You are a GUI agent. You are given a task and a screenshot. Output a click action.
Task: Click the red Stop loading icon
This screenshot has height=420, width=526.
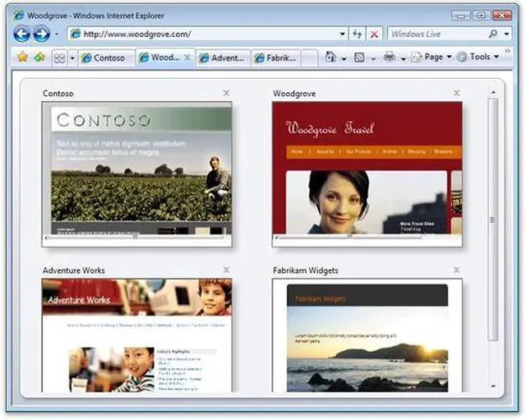point(375,35)
